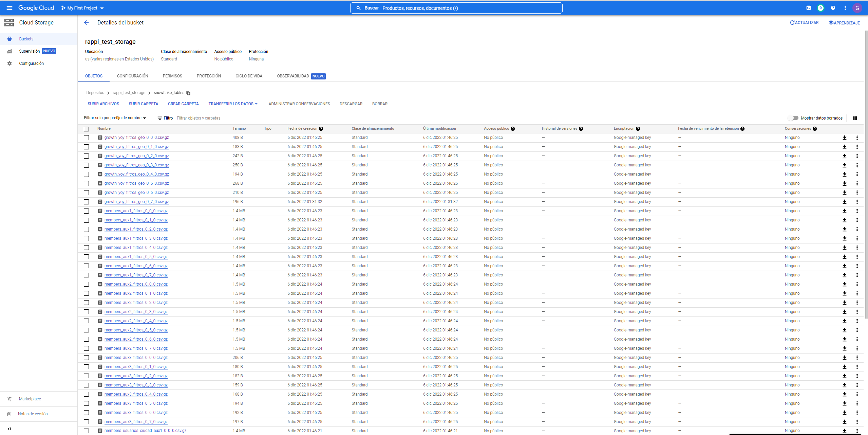This screenshot has height=435, width=868.
Task: Select all objects with header checkbox
Action: click(87, 129)
